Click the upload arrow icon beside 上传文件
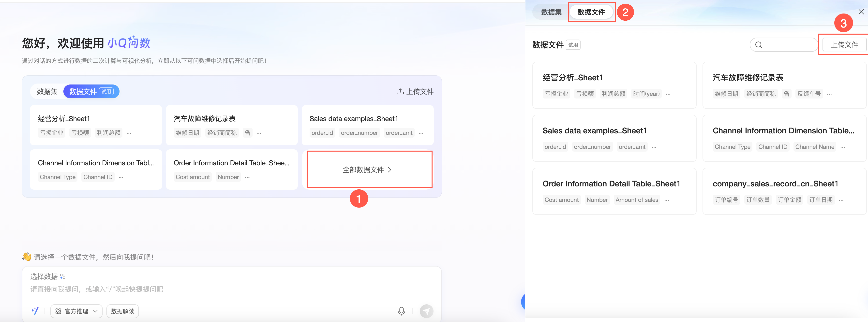The width and height of the screenshot is (868, 323). pyautogui.click(x=400, y=91)
